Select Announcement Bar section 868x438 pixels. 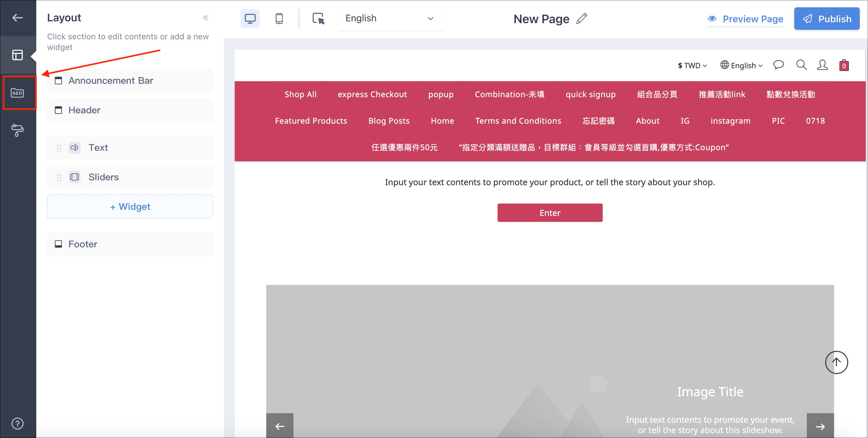click(130, 81)
